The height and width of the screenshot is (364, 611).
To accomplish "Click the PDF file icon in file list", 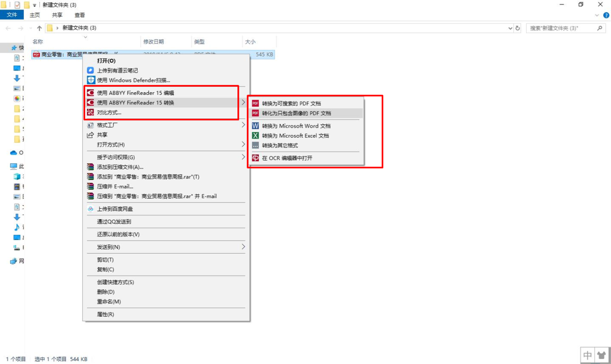I will coord(36,55).
